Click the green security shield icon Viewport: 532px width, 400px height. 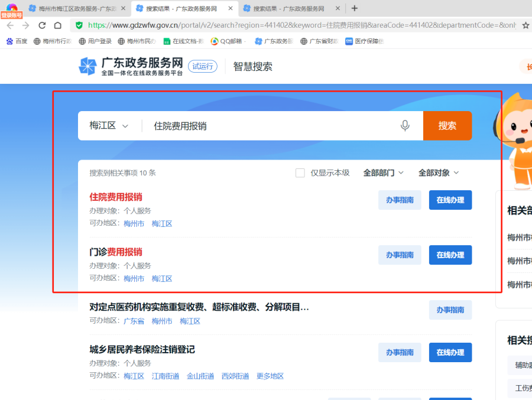coord(79,25)
